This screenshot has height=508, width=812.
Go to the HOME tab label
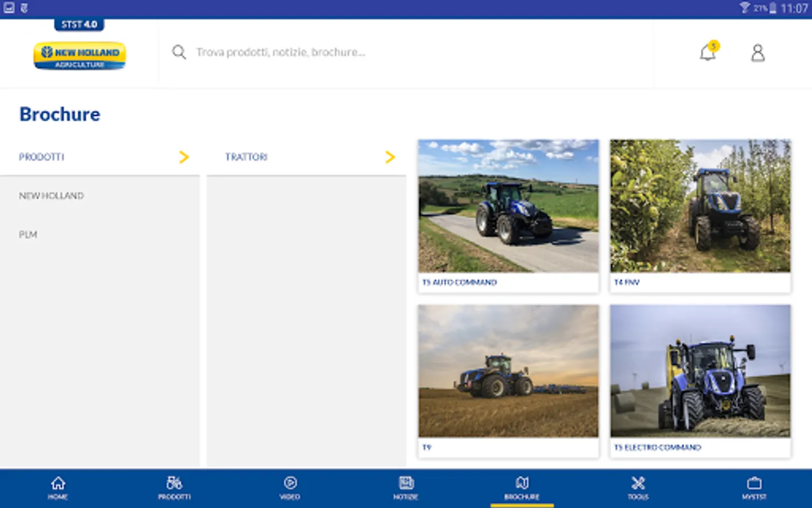pos(58,497)
